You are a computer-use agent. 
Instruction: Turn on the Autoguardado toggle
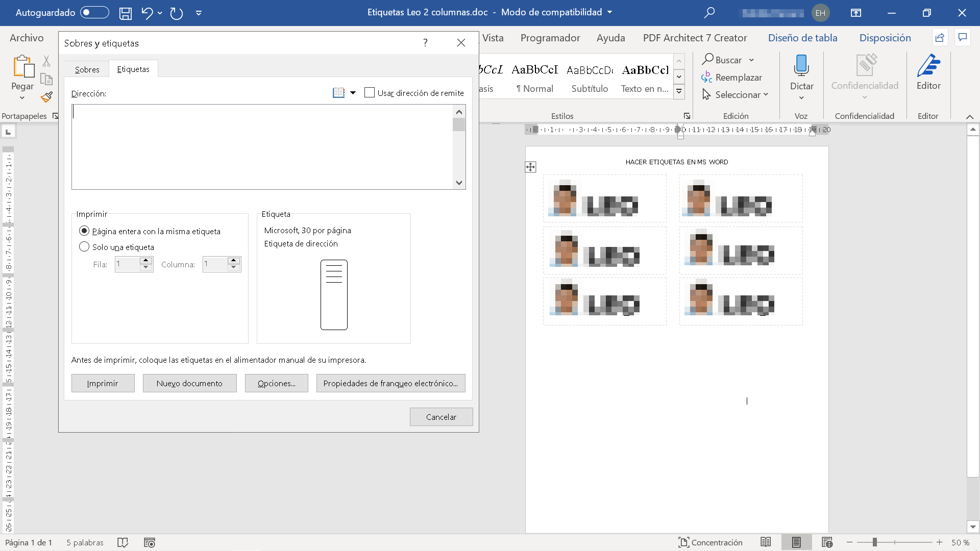94,13
